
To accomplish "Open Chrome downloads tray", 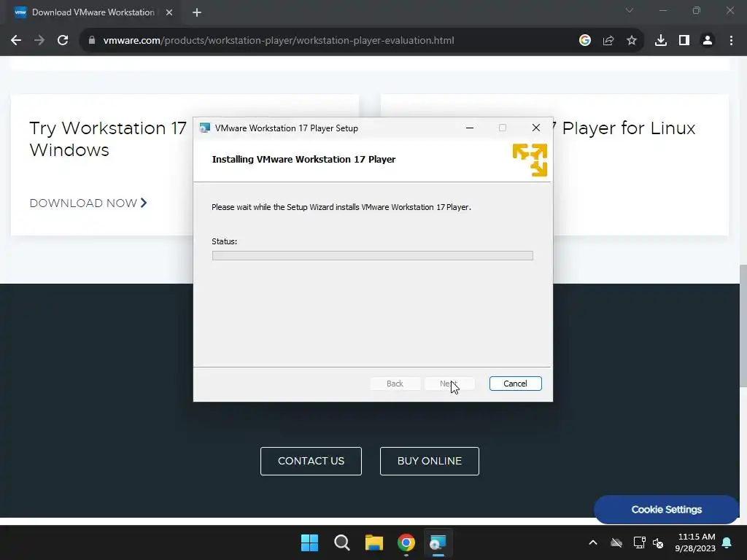I will point(660,41).
